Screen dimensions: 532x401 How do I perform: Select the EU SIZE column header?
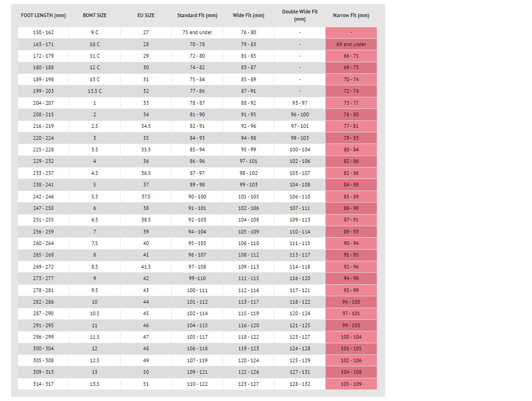146,15
